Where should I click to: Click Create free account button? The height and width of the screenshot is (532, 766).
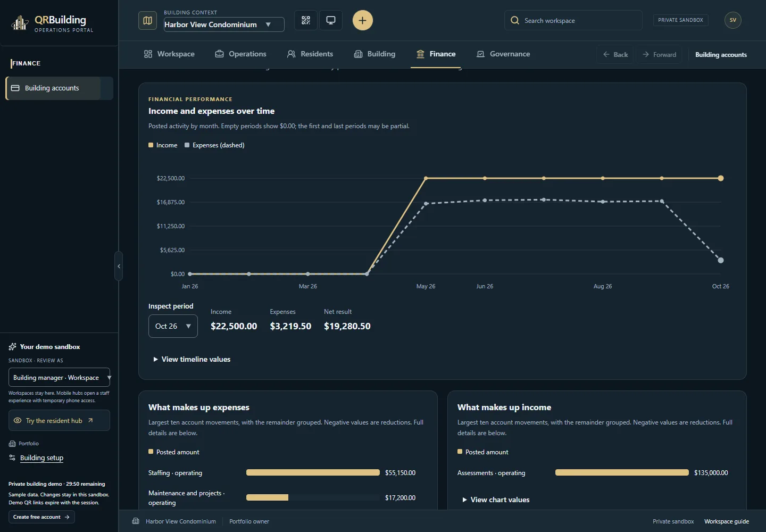tap(41, 517)
